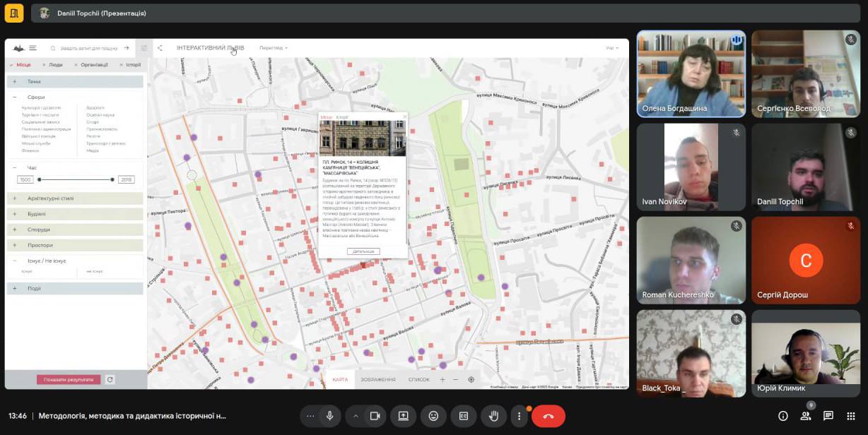
Task: Hang up with the red leave call button
Action: (548, 416)
